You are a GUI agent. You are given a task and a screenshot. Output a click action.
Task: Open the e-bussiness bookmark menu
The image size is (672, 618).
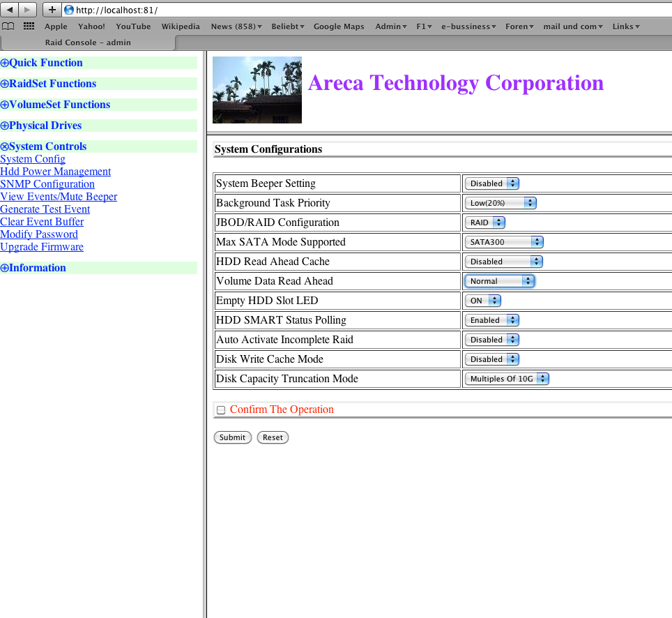[x=468, y=27]
